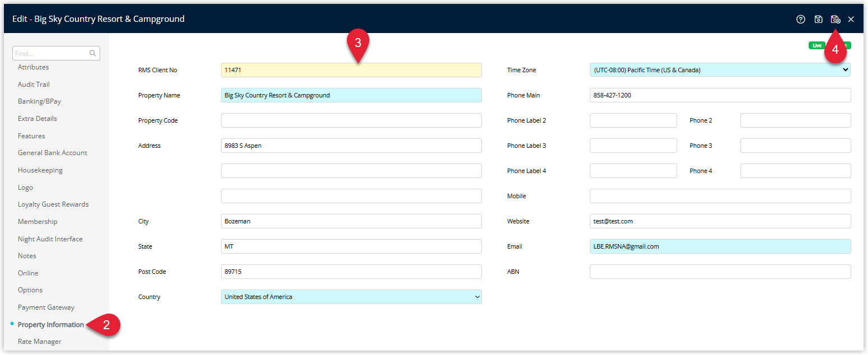Viewport: 868px width, 355px height.
Task: Click the State field with MT
Action: coord(351,246)
